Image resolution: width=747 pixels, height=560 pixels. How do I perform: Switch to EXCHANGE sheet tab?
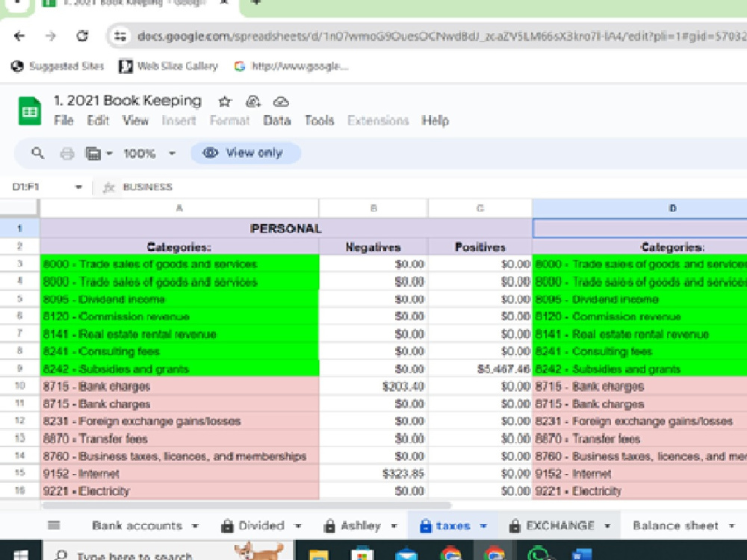pos(560,526)
